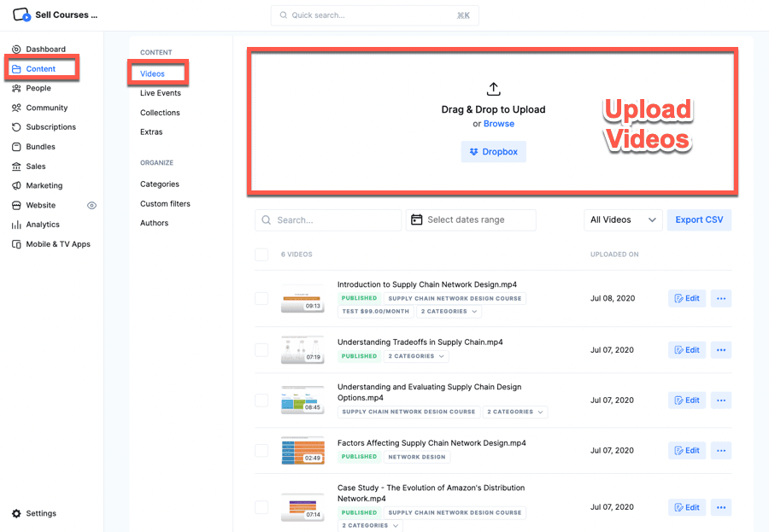The width and height of the screenshot is (769, 532).
Task: Open the All Videos filter dropdown
Action: coord(623,219)
